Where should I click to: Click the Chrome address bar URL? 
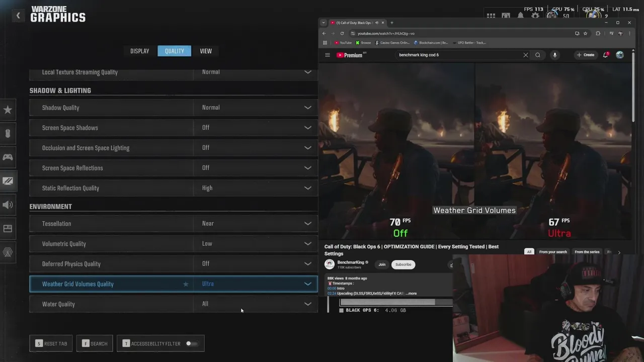click(386, 33)
